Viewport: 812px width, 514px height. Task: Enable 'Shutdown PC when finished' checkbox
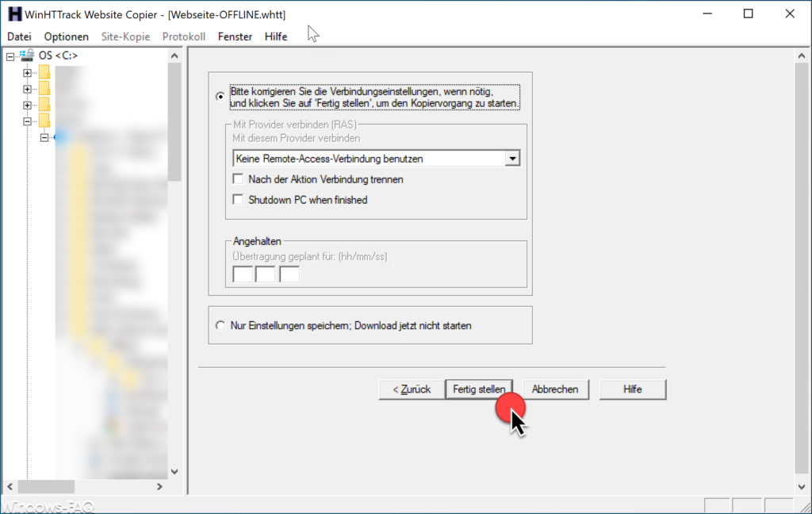pyautogui.click(x=238, y=199)
